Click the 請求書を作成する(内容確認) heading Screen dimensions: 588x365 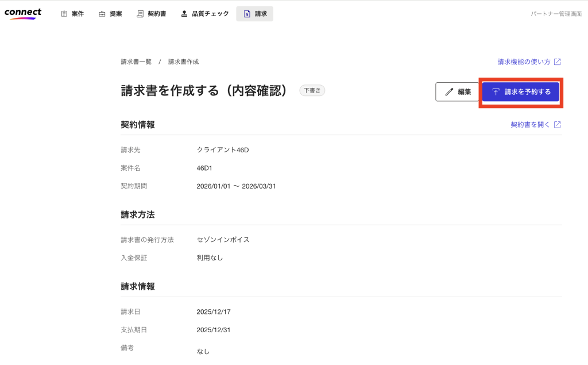click(204, 91)
